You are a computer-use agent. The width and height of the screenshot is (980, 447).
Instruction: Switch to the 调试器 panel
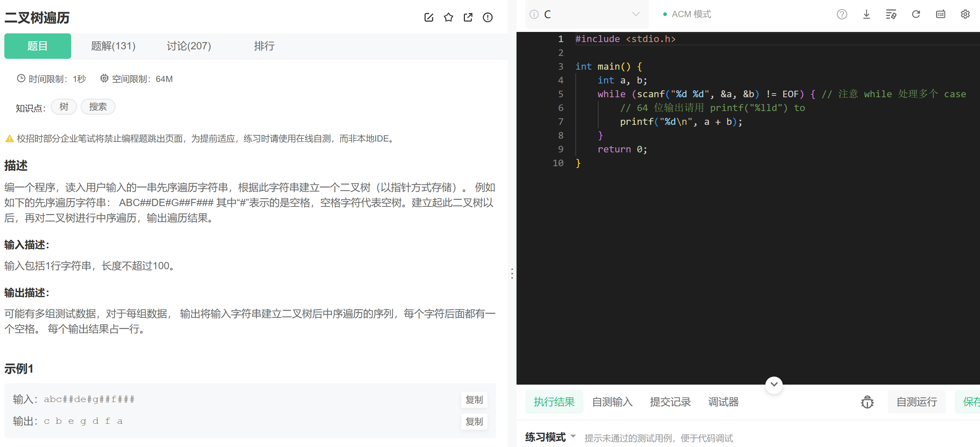click(x=723, y=402)
